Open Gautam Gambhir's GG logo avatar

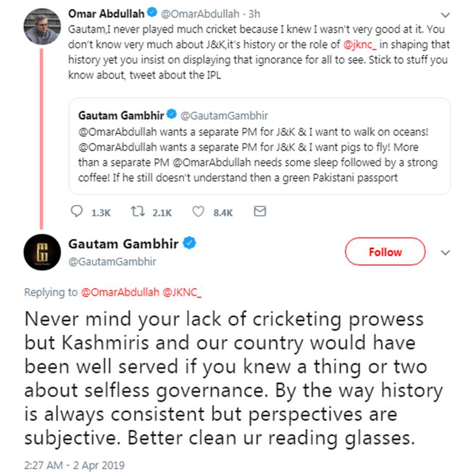pyautogui.click(x=42, y=252)
